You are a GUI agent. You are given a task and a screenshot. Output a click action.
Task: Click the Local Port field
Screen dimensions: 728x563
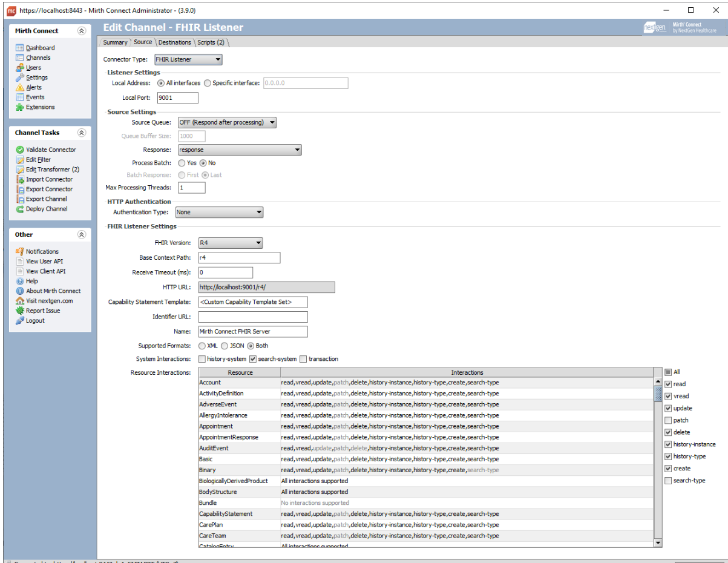point(177,97)
